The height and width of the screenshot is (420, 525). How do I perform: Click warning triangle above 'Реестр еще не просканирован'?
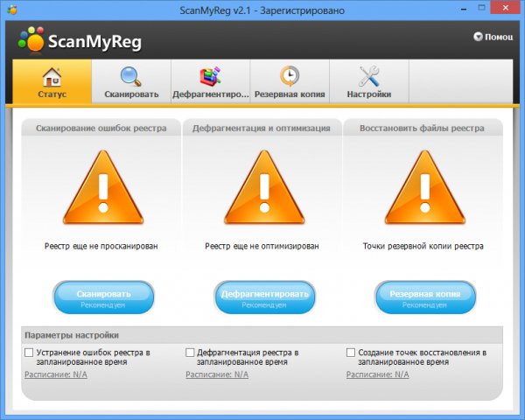coord(103,187)
